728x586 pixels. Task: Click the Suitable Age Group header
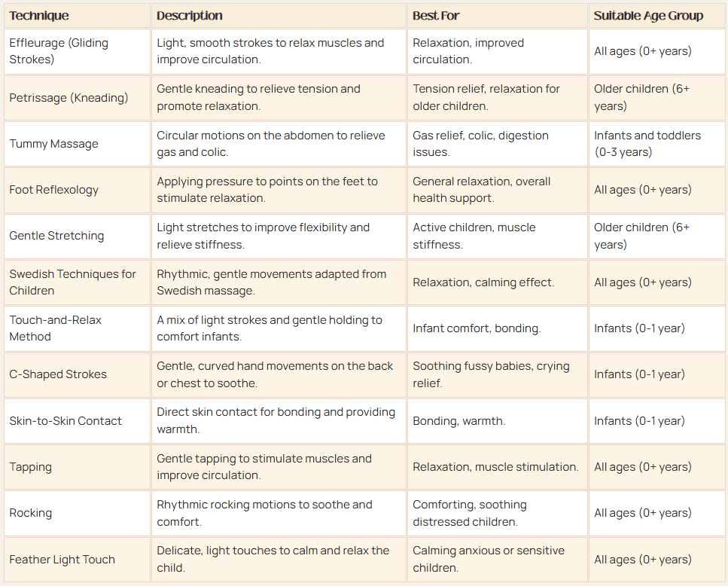pos(648,16)
